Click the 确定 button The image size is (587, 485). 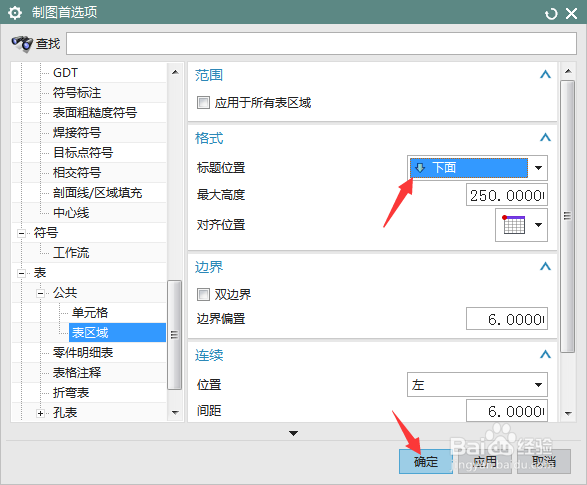[x=426, y=461]
